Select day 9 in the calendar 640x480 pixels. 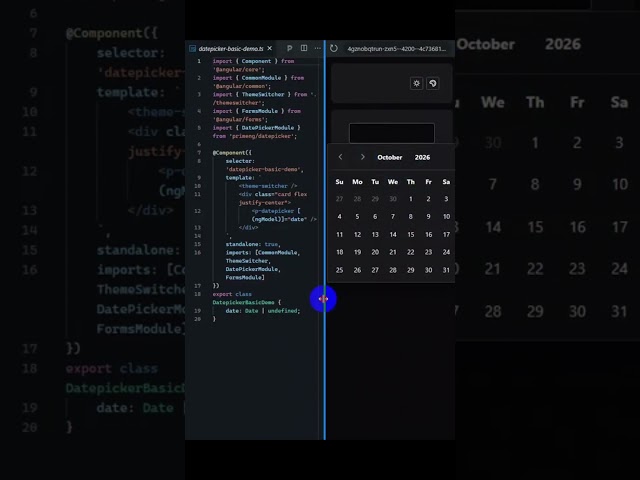click(x=428, y=217)
